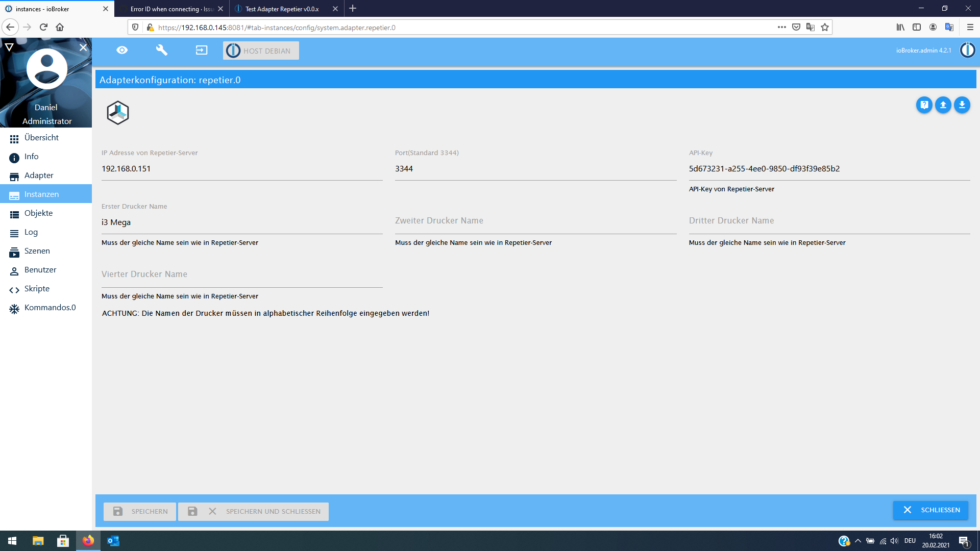Viewport: 980px width, 551px height.
Task: Open Windows Start menu
Action: coord(12,541)
